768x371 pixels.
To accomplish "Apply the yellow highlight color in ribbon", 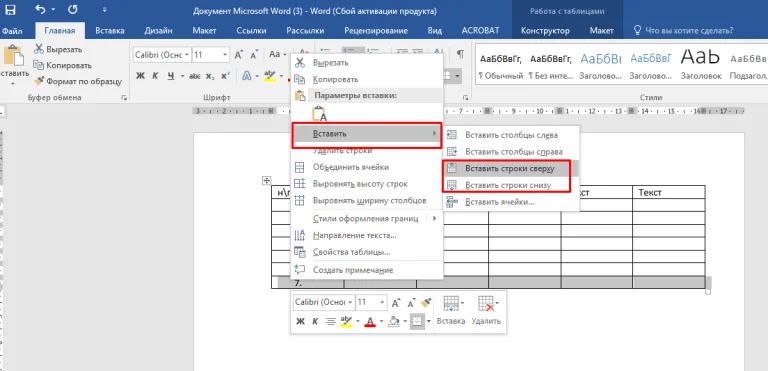I will coord(269,76).
